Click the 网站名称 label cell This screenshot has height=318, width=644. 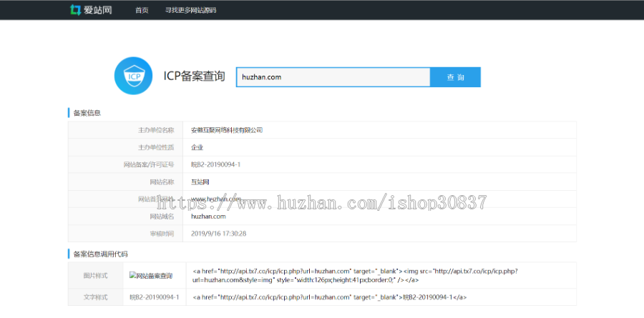click(x=125, y=182)
